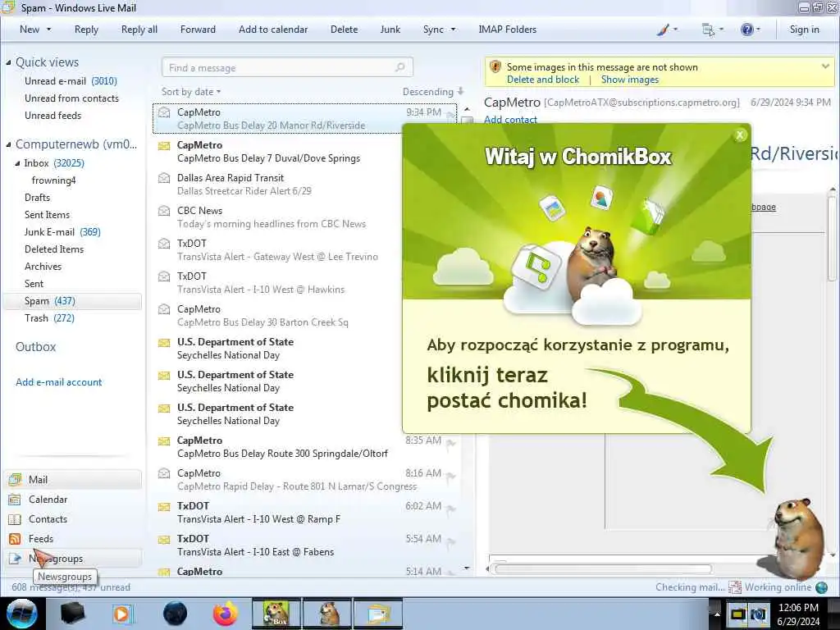Click the Show images link
The image size is (840, 630).
pos(629,80)
